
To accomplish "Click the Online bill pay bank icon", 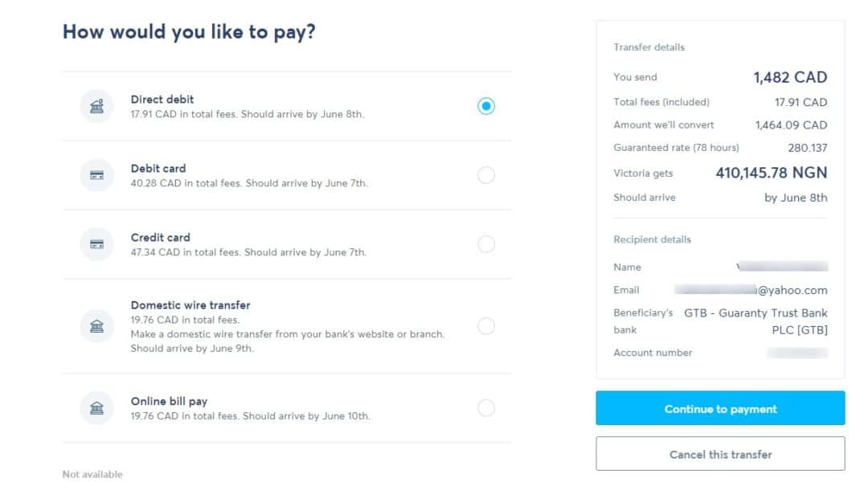I will point(97,408).
